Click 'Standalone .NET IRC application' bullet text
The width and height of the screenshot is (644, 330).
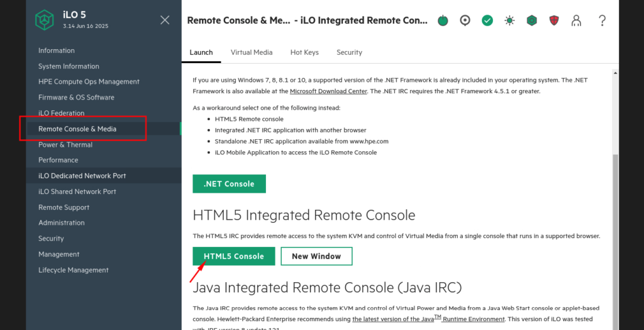coord(301,141)
